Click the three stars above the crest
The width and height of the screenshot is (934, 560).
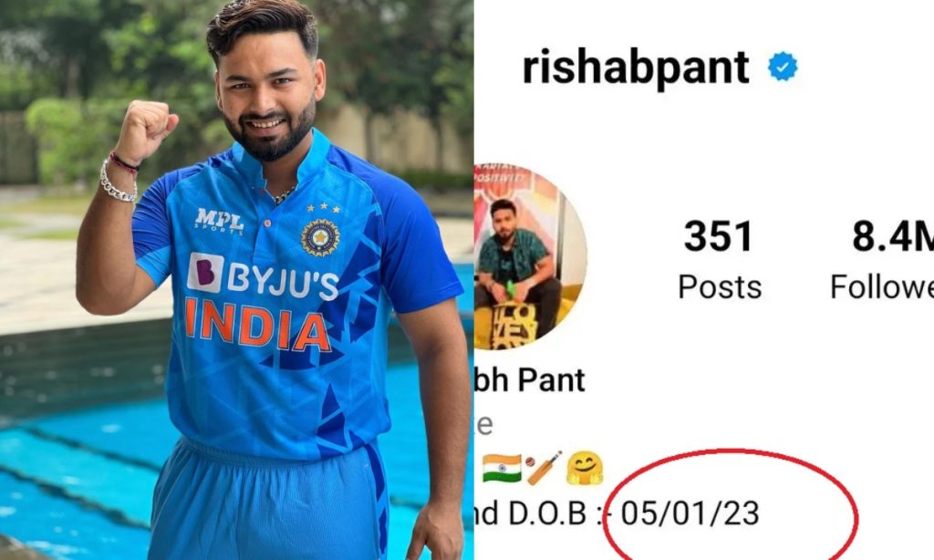pos(324,208)
